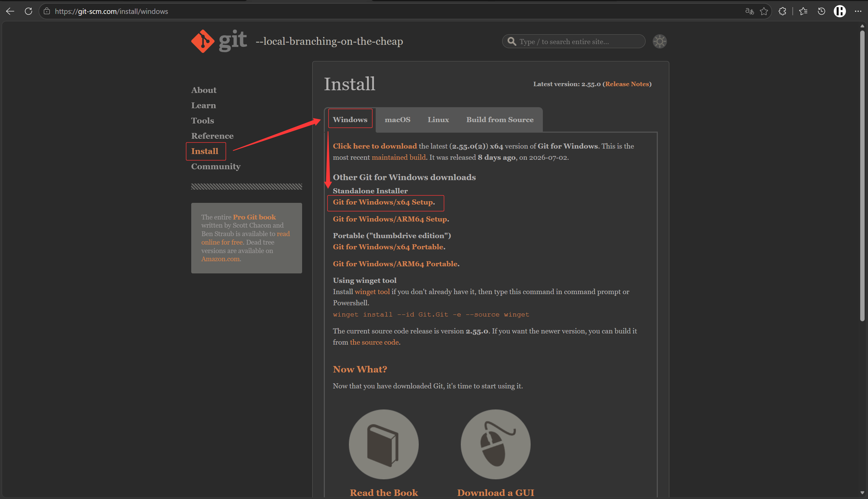This screenshot has height=499, width=868.
Task: Open About in the sidebar
Action: coord(204,90)
